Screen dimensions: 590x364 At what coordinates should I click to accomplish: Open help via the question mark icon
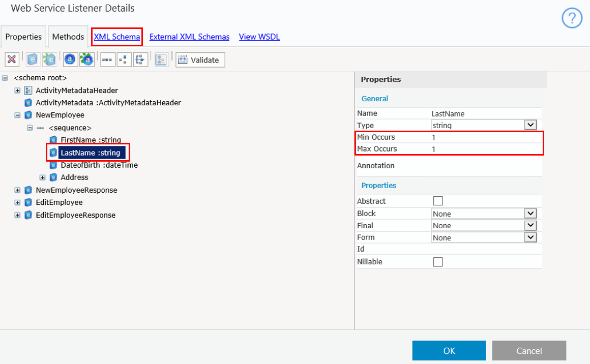(572, 18)
